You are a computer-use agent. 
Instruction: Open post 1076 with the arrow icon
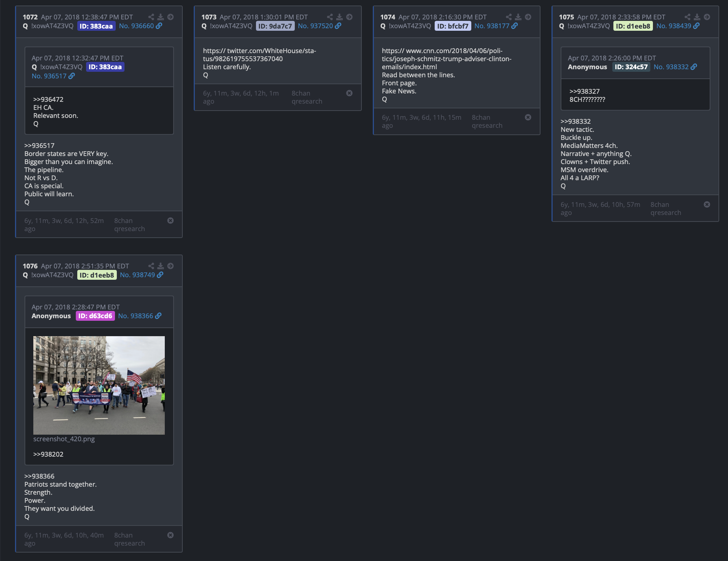tap(171, 266)
